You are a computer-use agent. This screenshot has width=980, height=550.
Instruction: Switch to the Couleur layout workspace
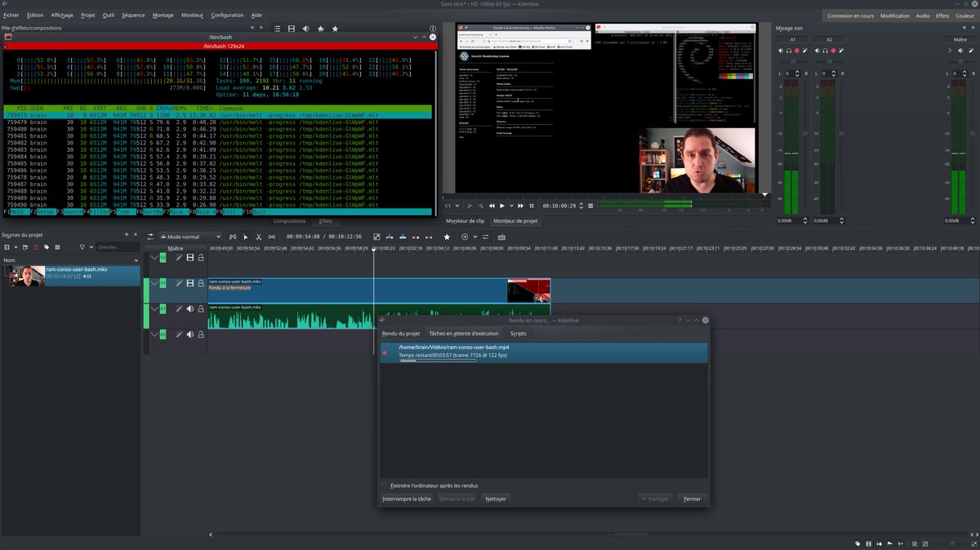(x=964, y=16)
